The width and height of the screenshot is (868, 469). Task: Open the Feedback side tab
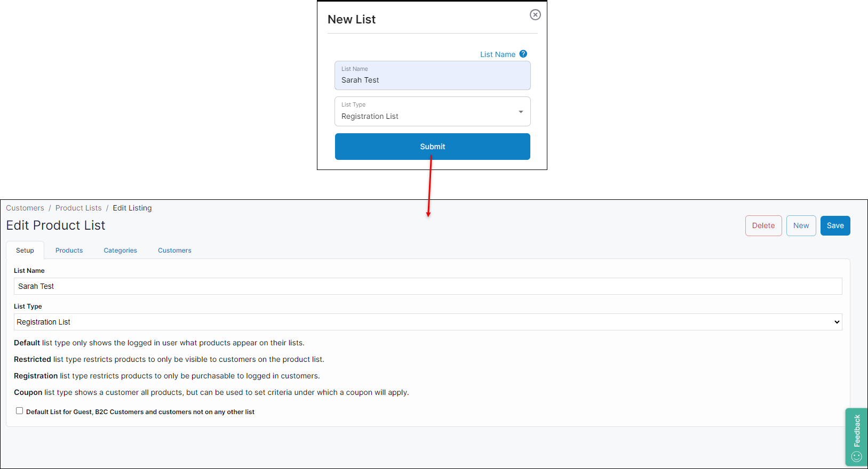[857, 430]
